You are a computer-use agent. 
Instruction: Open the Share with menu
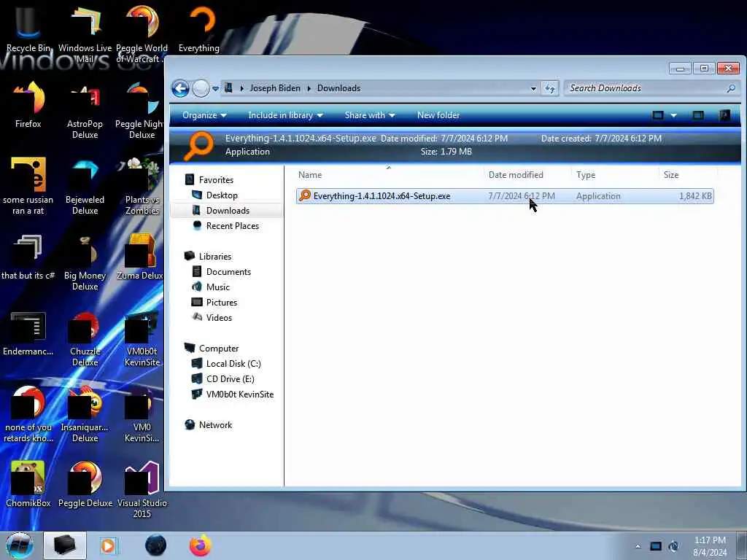pyautogui.click(x=370, y=115)
